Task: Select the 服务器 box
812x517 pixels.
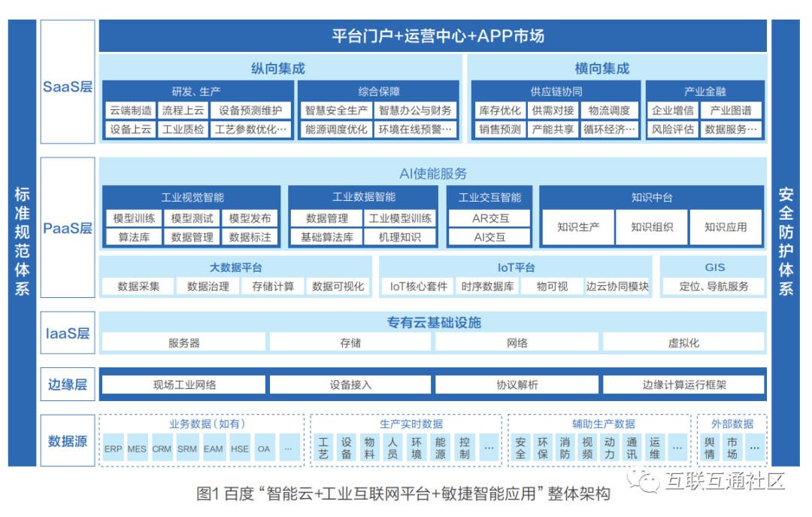Action: coord(184,342)
